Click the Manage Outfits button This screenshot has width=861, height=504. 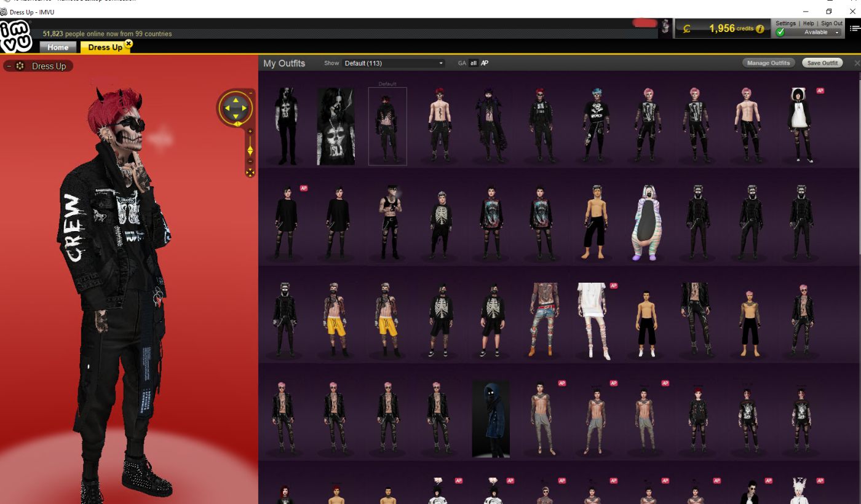pyautogui.click(x=769, y=63)
